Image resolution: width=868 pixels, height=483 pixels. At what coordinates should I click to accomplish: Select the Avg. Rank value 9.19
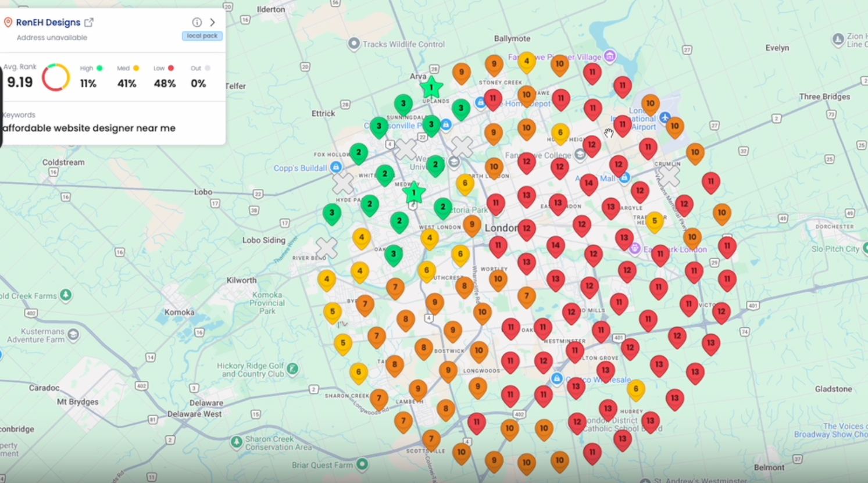20,83
